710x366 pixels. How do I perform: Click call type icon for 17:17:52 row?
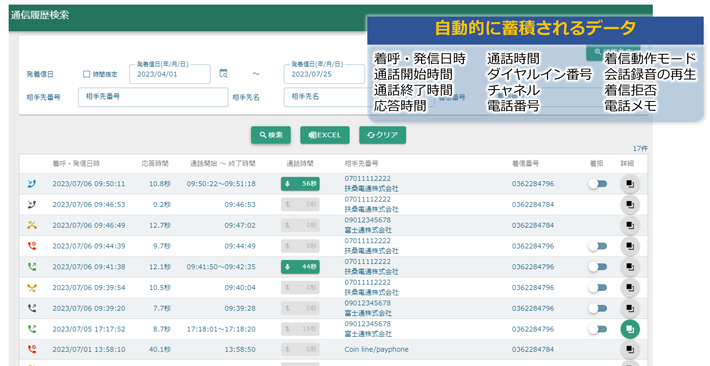click(x=32, y=329)
